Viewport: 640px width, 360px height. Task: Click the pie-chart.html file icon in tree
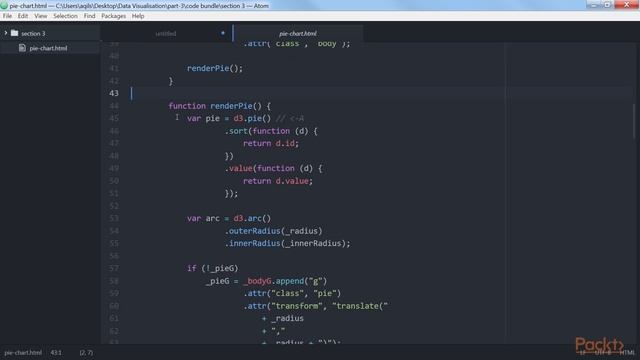(22, 48)
